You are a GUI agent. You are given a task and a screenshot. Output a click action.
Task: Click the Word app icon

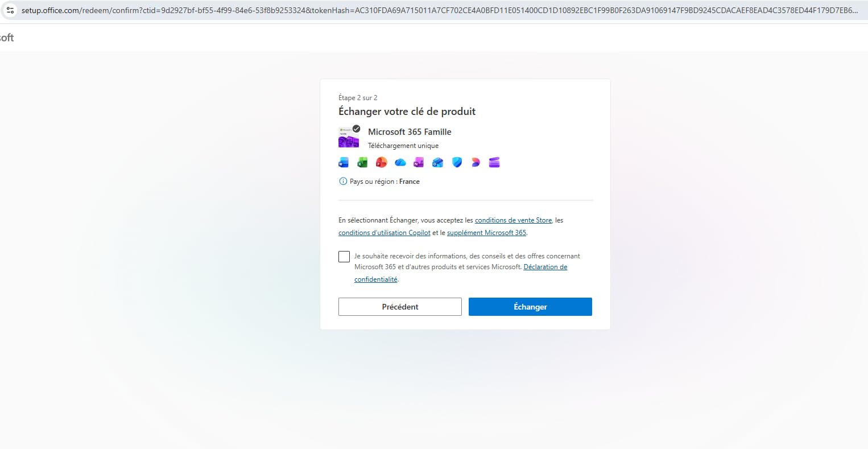344,163
